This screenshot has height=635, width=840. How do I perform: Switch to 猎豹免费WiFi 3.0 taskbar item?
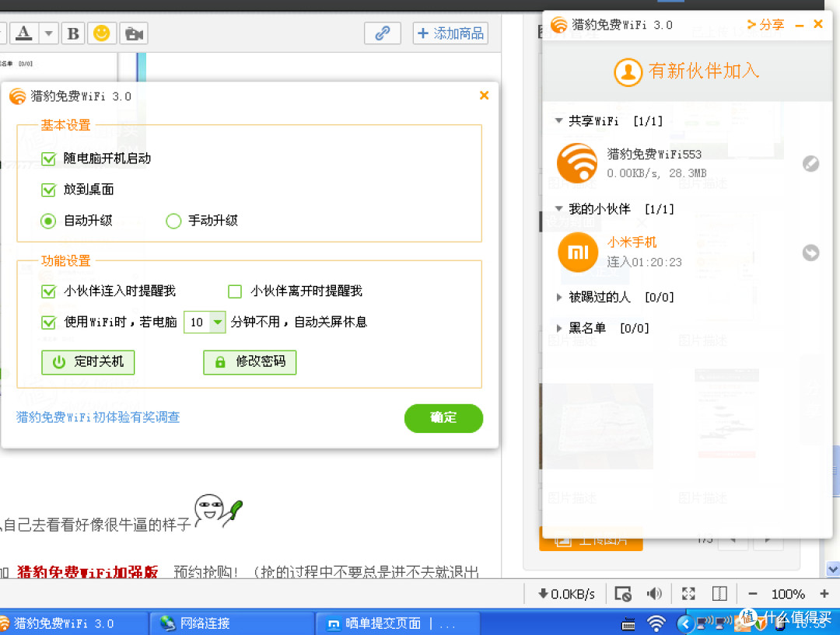point(72,623)
